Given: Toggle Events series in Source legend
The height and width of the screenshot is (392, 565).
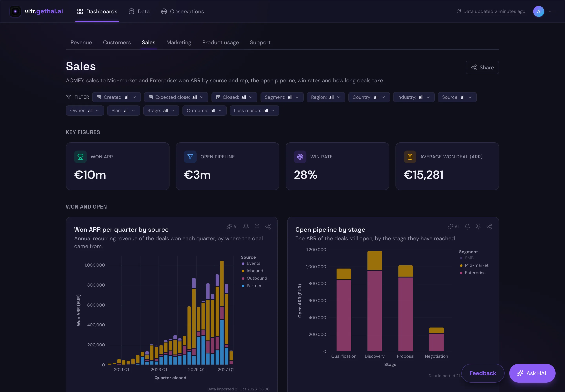Looking at the screenshot, I should coord(251,263).
